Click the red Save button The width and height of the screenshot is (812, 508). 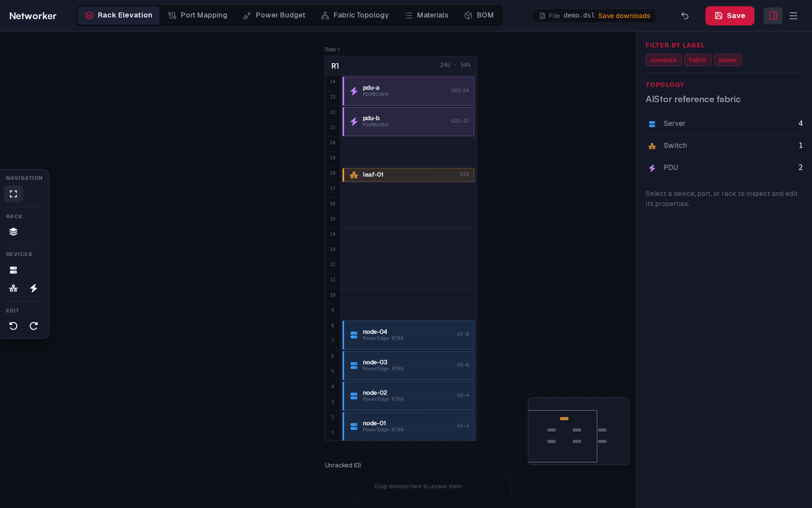coord(729,16)
